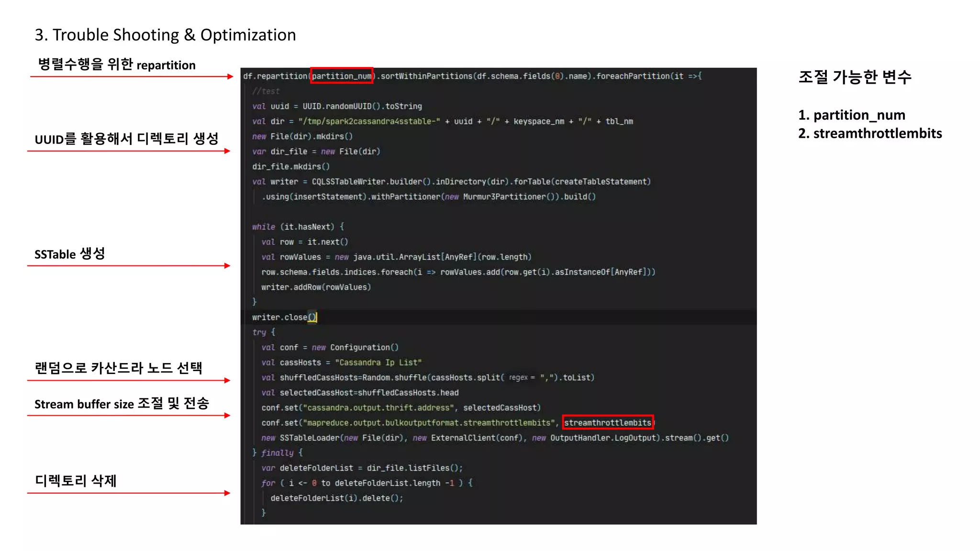Image resolution: width=980 pixels, height=551 pixels.
Task: Click the red-boxed streamthrottlembits variable
Action: [x=608, y=423]
